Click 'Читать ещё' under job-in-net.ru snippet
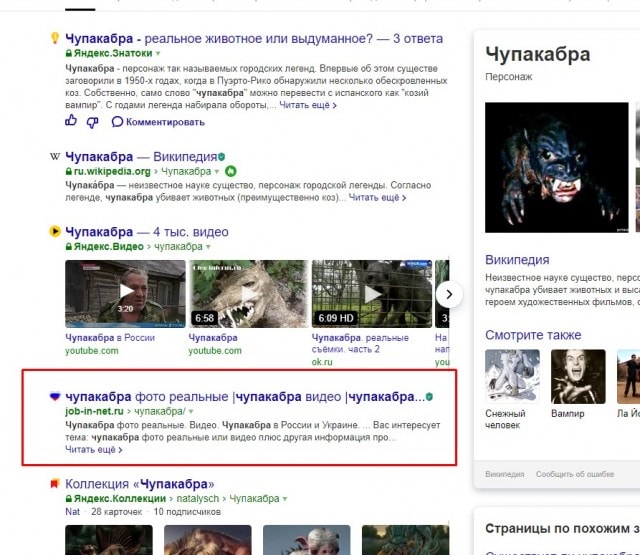640x555 pixels. pyautogui.click(x=93, y=450)
